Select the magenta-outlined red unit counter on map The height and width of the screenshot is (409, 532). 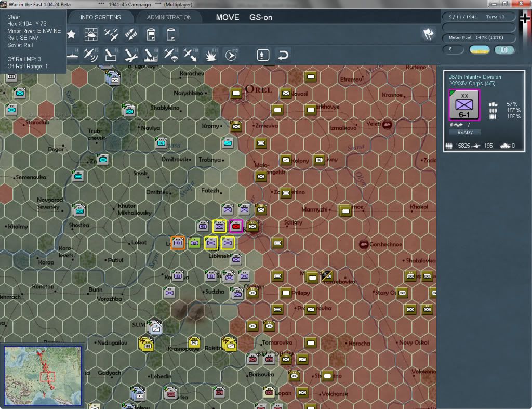(236, 226)
